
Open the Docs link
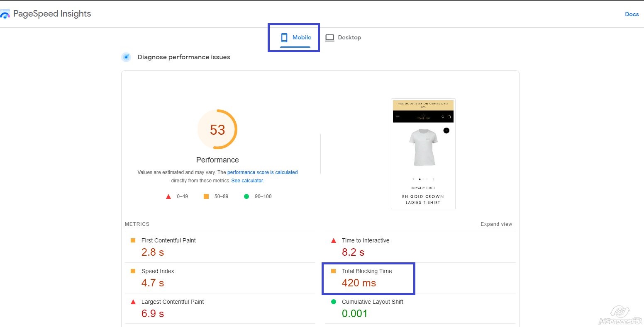632,14
